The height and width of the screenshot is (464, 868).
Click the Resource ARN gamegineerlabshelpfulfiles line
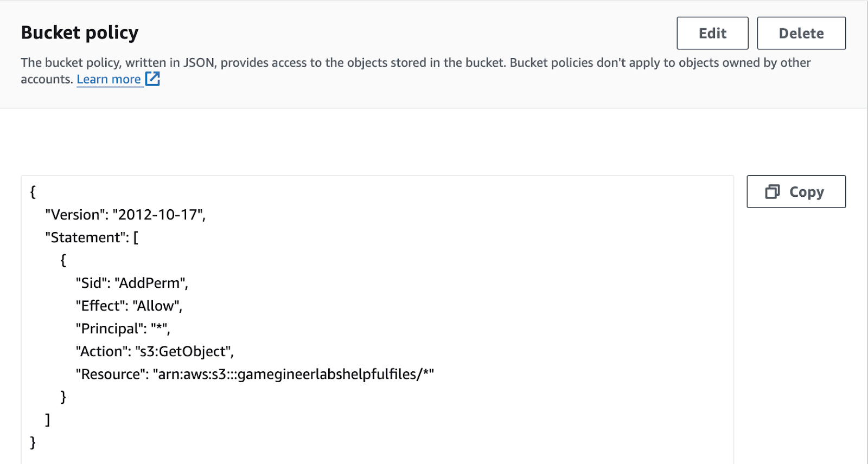tap(255, 374)
